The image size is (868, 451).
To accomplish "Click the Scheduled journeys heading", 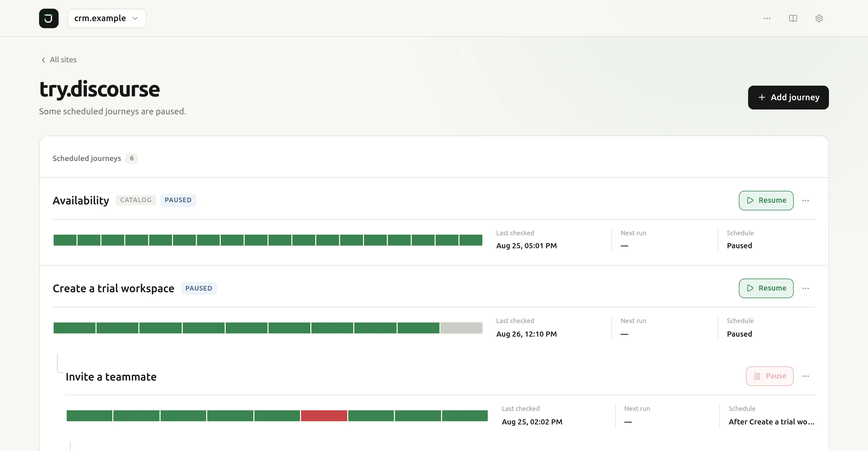I will click(87, 158).
